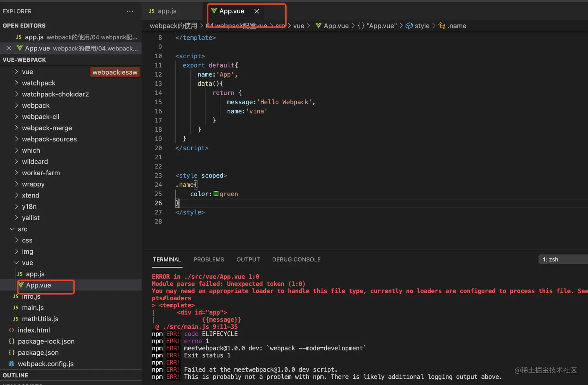Close App.vue in Open Editors list
The height and width of the screenshot is (385, 588).
[9, 48]
